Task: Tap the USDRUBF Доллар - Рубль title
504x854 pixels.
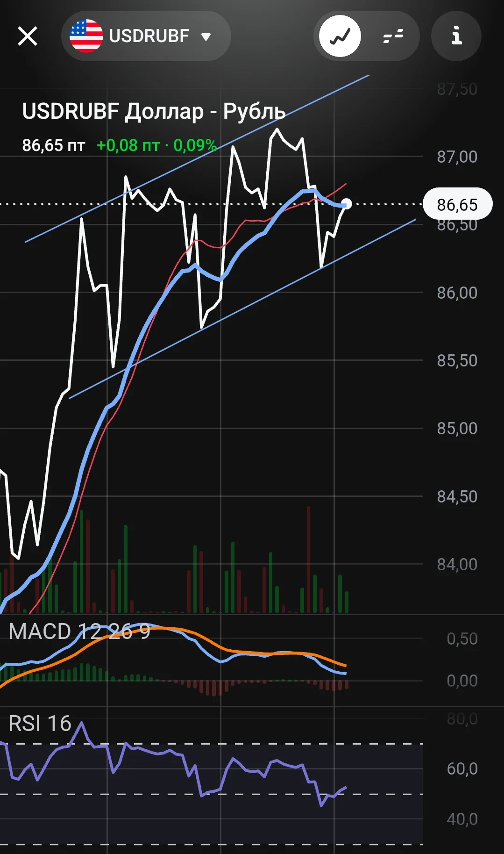Action: [154, 111]
